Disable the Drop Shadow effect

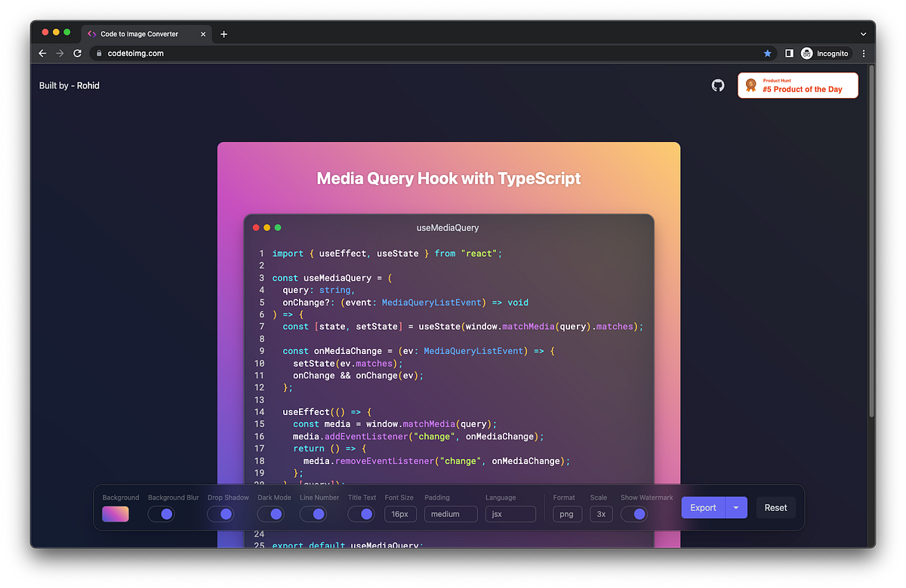click(x=221, y=514)
